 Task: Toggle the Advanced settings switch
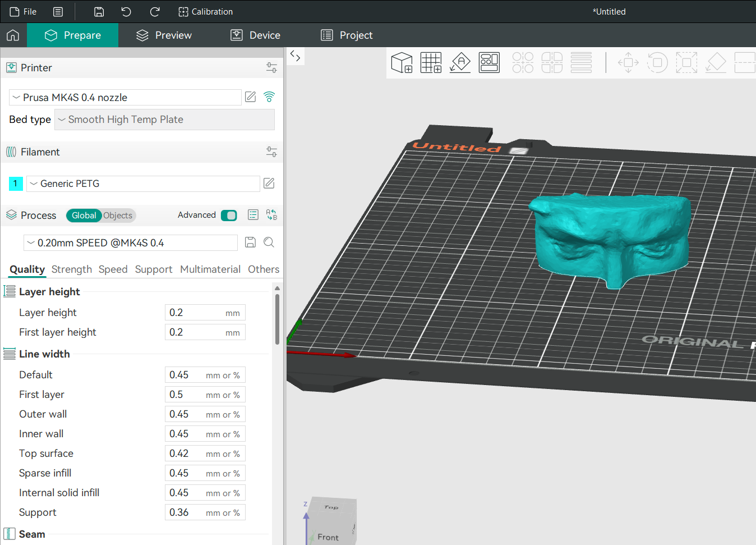click(229, 216)
